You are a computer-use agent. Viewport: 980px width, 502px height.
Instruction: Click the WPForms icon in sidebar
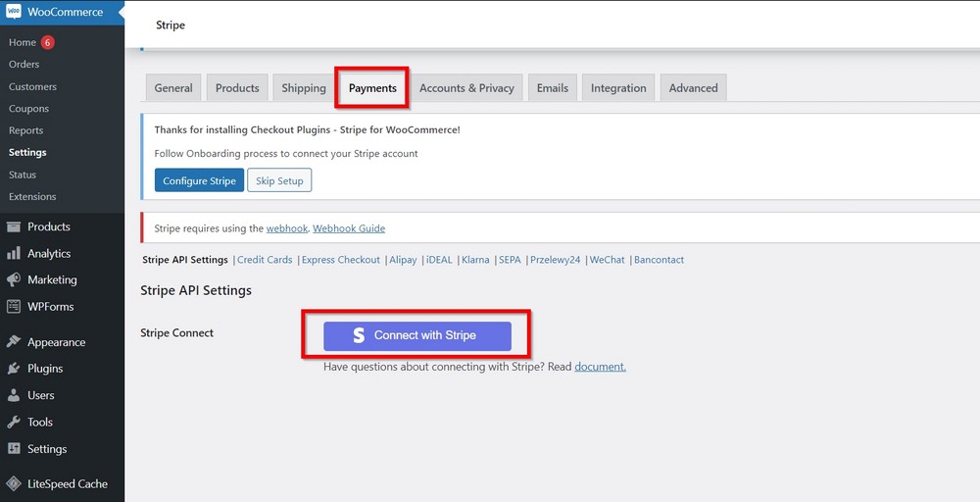[x=13, y=306]
